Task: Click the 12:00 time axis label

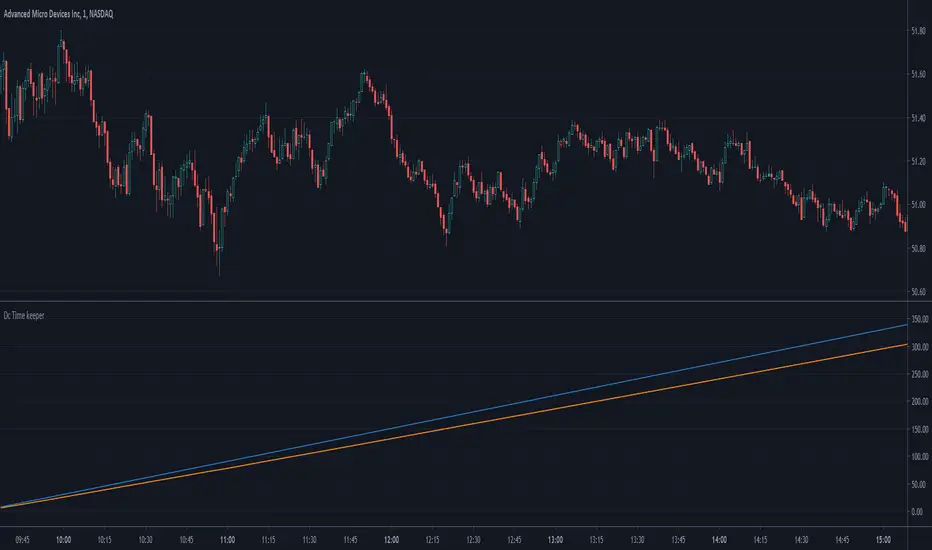Action: (x=391, y=540)
